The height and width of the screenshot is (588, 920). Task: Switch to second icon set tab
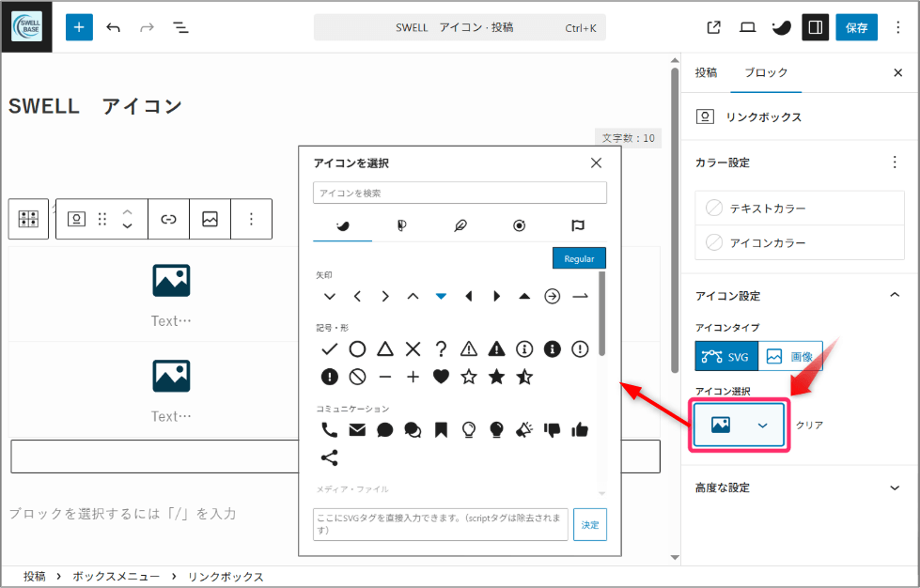pyautogui.click(x=401, y=225)
